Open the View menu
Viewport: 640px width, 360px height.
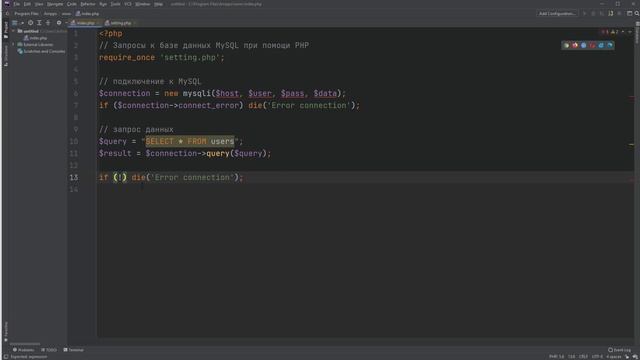click(x=39, y=4)
